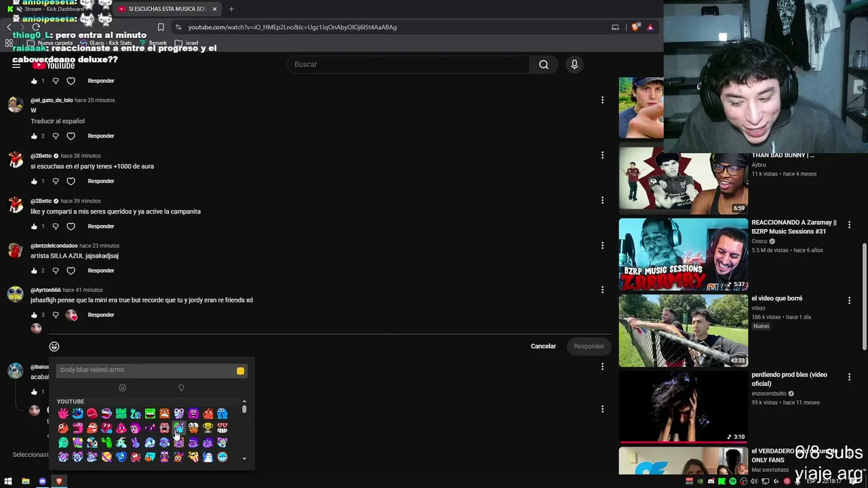Open Brave Shields icon in address bar
This screenshot has width=868, height=488.
point(635,27)
